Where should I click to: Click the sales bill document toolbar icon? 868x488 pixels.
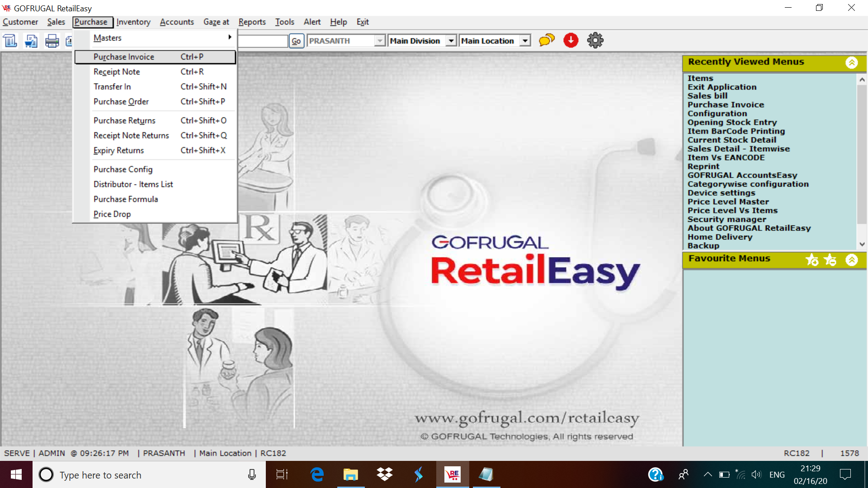point(10,41)
